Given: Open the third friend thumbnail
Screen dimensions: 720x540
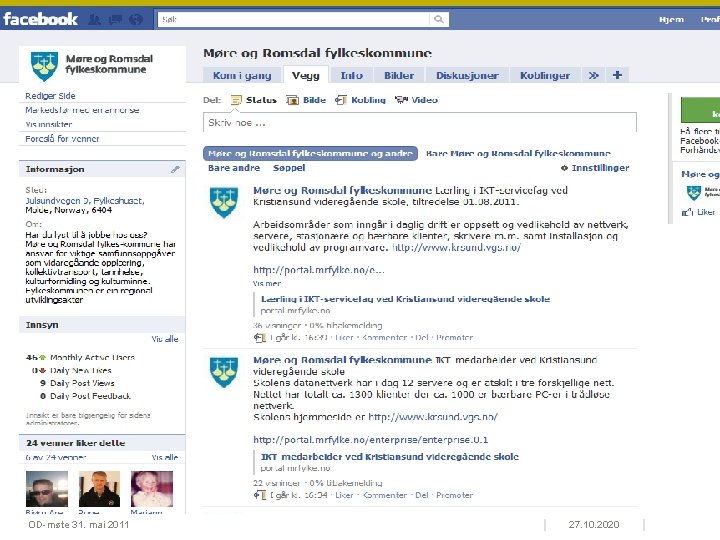Looking at the screenshot, I should (x=152, y=489).
